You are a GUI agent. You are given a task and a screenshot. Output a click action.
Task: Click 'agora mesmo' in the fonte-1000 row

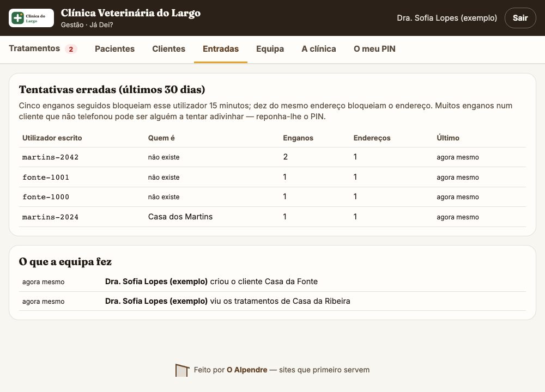pos(457,197)
